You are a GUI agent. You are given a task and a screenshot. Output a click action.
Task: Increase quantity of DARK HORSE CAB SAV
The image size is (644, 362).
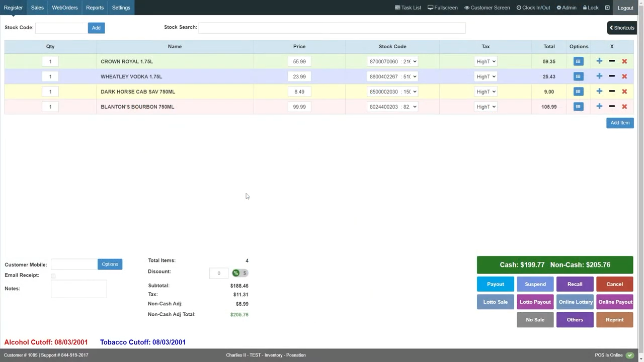pyautogui.click(x=599, y=92)
